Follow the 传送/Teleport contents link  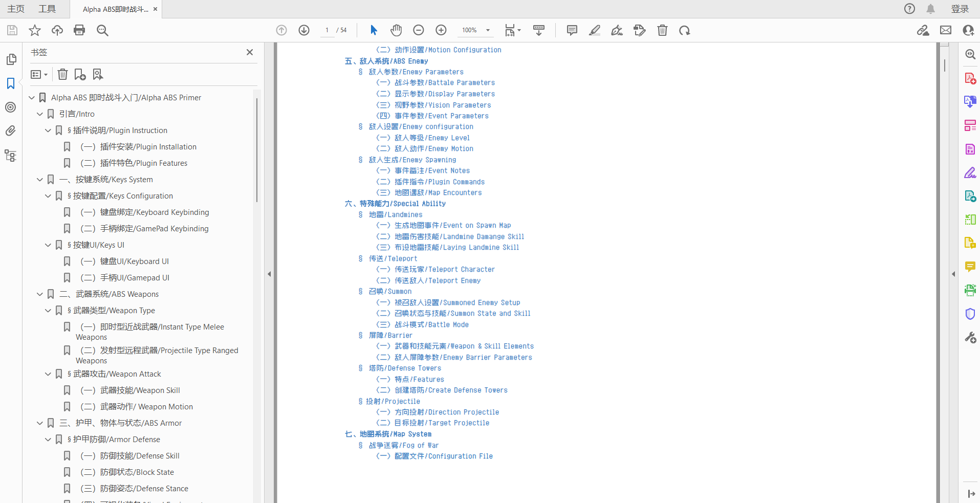point(393,258)
